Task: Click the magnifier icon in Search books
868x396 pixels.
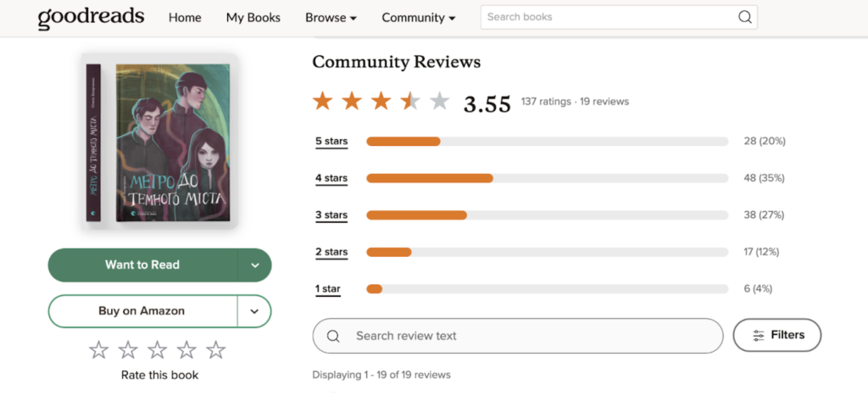Action: pyautogui.click(x=744, y=17)
